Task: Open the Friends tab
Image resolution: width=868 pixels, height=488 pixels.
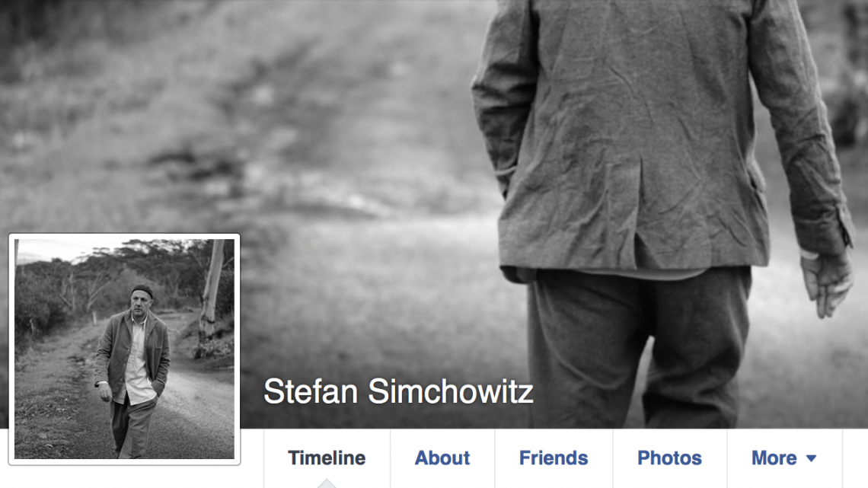Action: (x=554, y=458)
